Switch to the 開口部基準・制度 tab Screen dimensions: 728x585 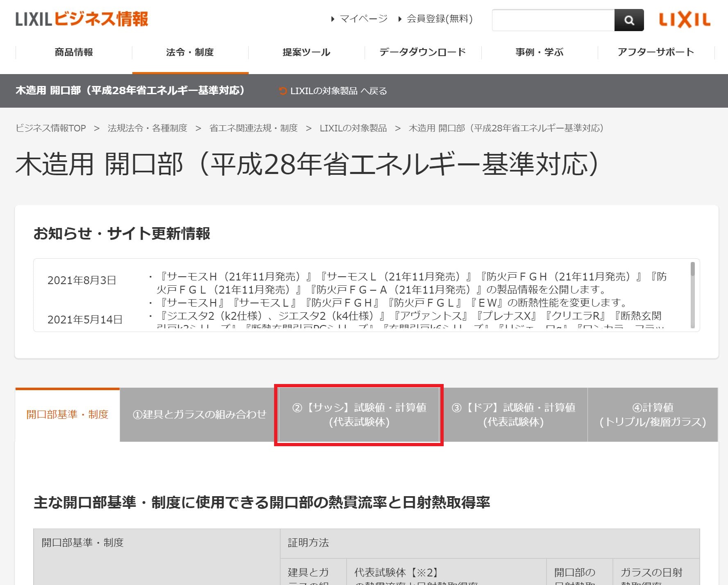pos(67,414)
